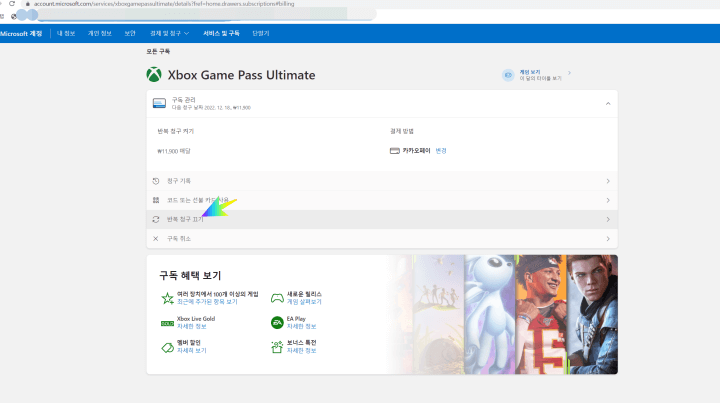
Task: Open 최근에 추가된 항목 보기 link
Action: point(207,302)
